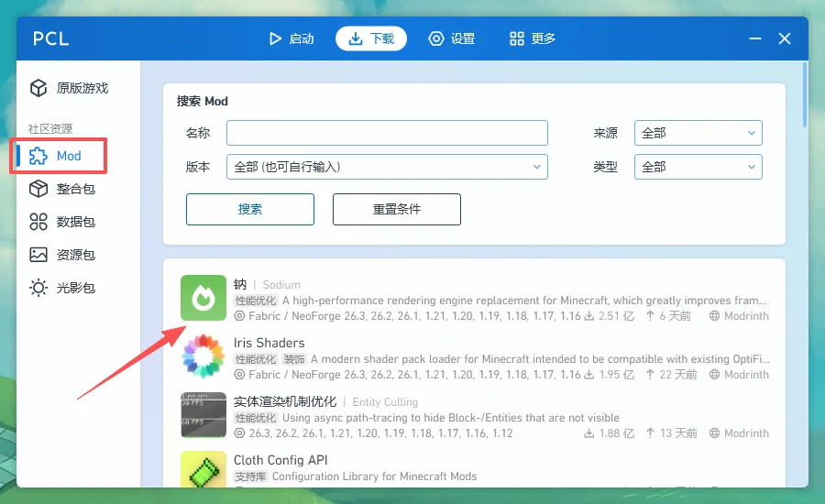Close the PCL window
The image size is (825, 504).
click(x=785, y=38)
